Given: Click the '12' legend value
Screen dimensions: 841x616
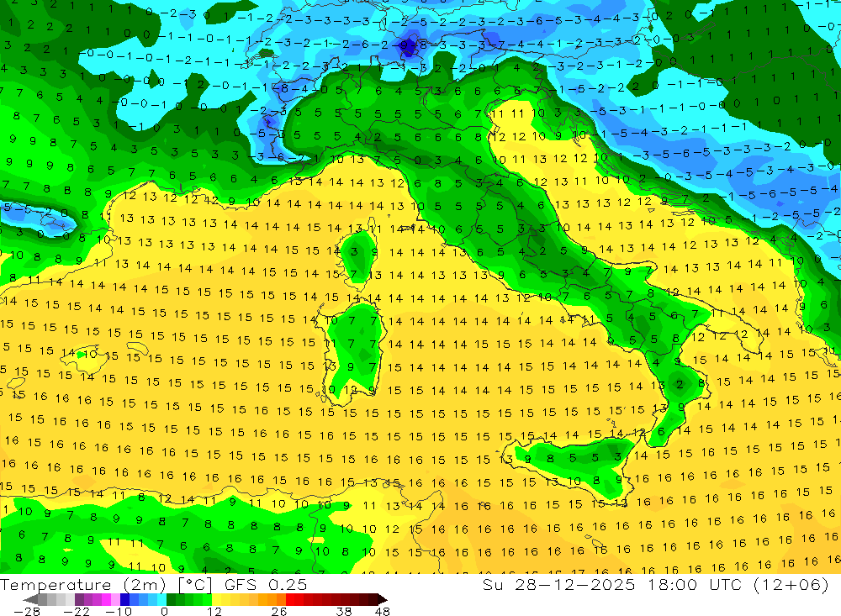Looking at the screenshot, I should [214, 612].
